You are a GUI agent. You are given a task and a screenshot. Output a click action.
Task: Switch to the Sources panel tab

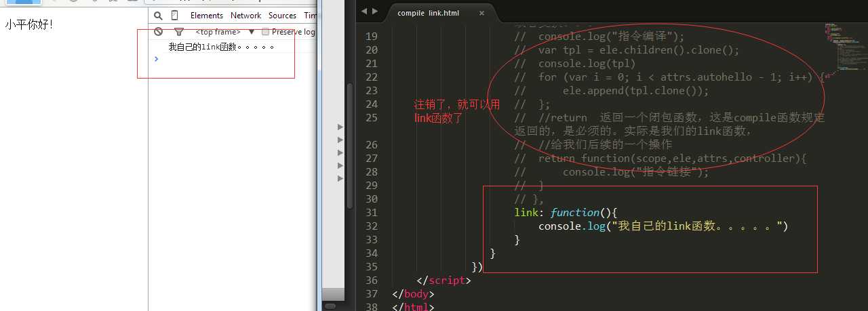282,15
